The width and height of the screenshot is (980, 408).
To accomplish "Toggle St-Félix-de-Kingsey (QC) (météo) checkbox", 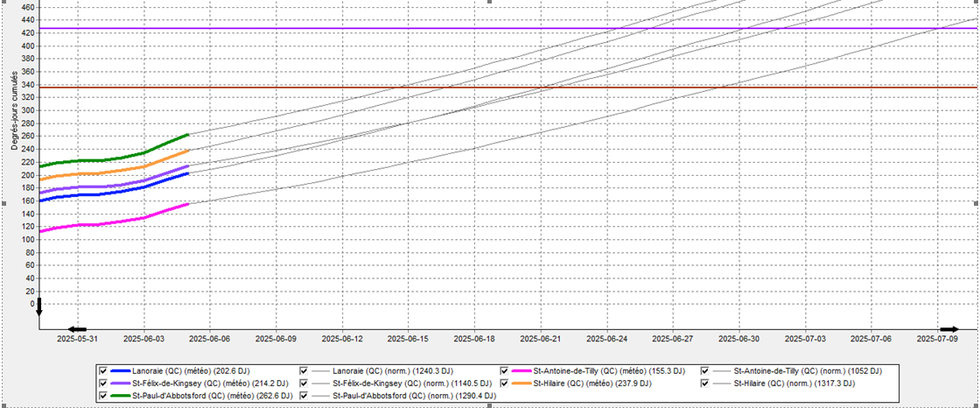I will pyautogui.click(x=105, y=383).
